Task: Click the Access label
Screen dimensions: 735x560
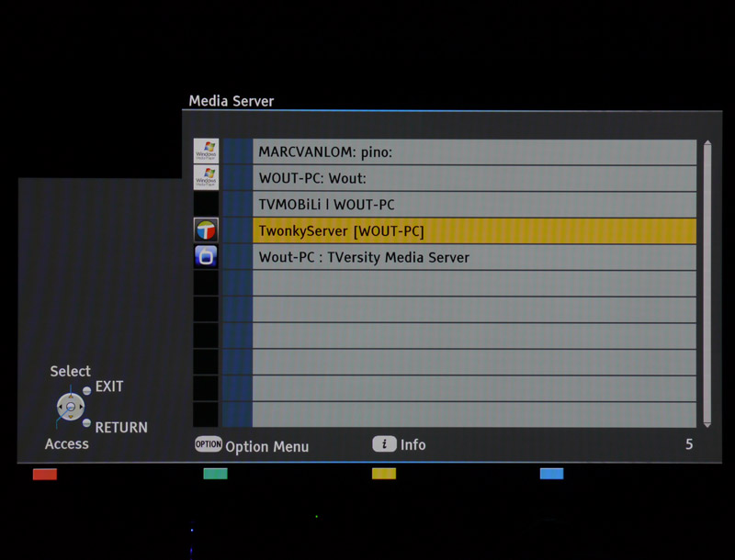Action: (x=66, y=444)
